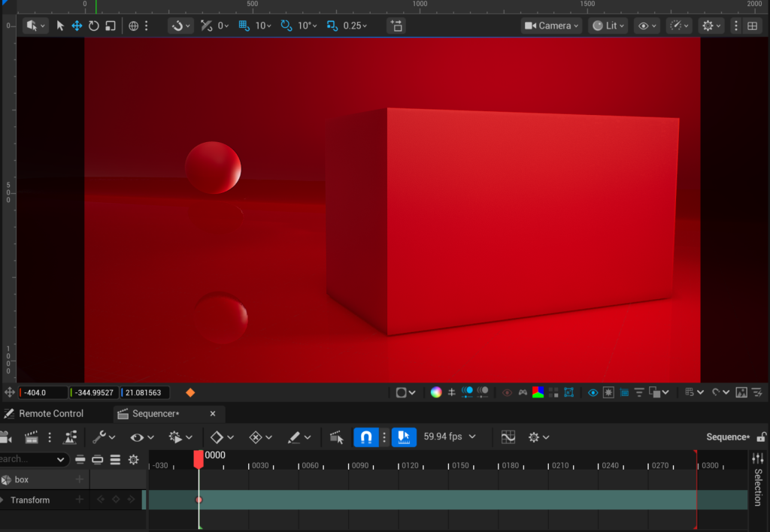The image size is (770, 532).
Task: Select the Sequencer tab
Action: (156, 413)
